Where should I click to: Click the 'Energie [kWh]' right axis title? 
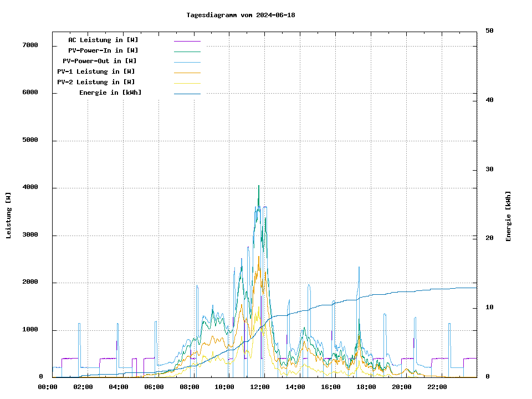[508, 216]
